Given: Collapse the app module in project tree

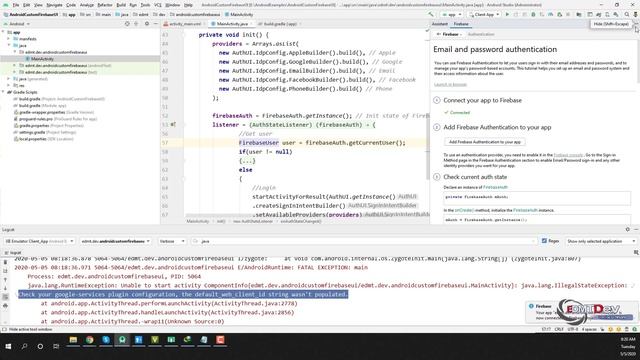Looking at the screenshot, I should (x=3, y=32).
